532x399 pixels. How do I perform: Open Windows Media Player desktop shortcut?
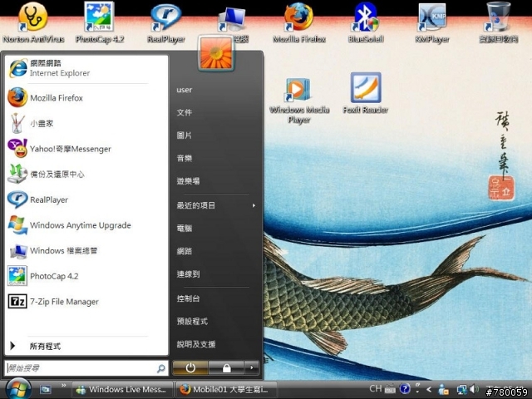coord(299,101)
